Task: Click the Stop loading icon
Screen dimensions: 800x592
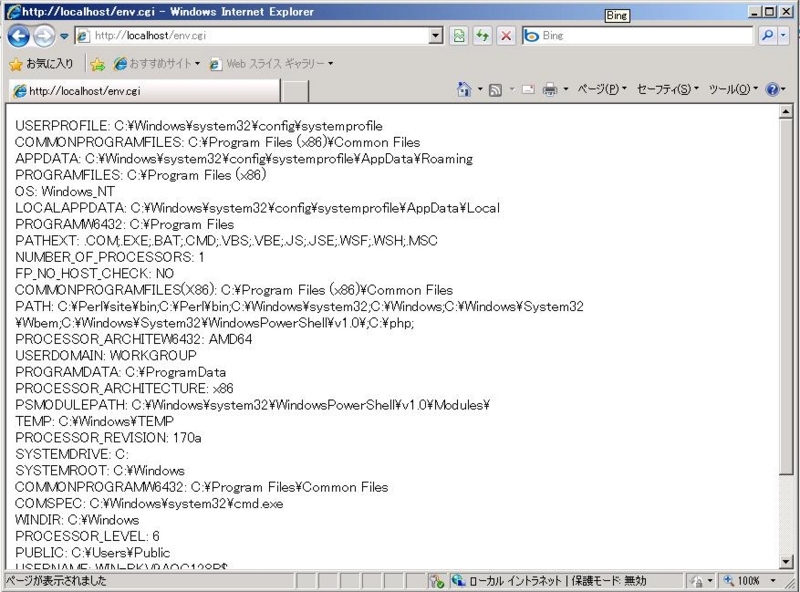Action: coord(504,36)
